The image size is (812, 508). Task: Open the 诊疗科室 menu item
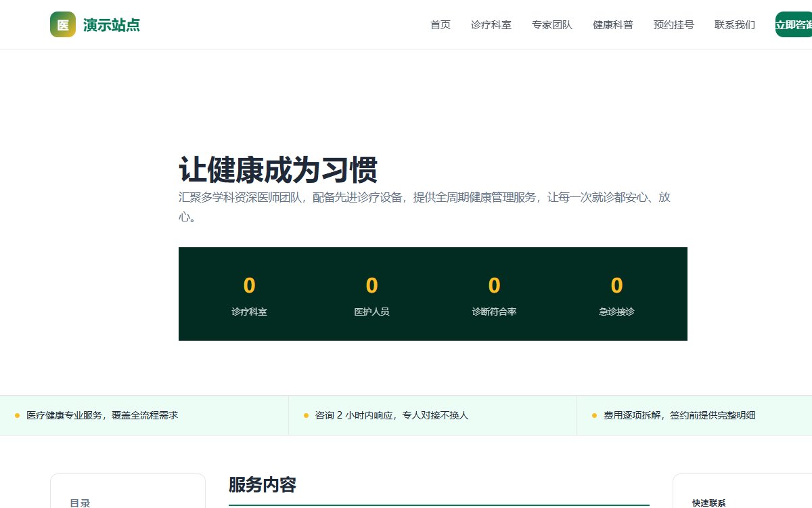[491, 25]
